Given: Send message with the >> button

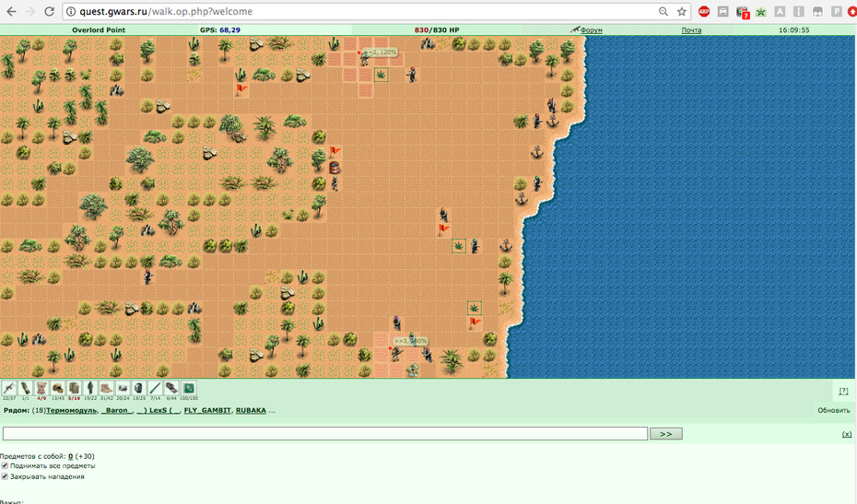Looking at the screenshot, I should click(665, 433).
